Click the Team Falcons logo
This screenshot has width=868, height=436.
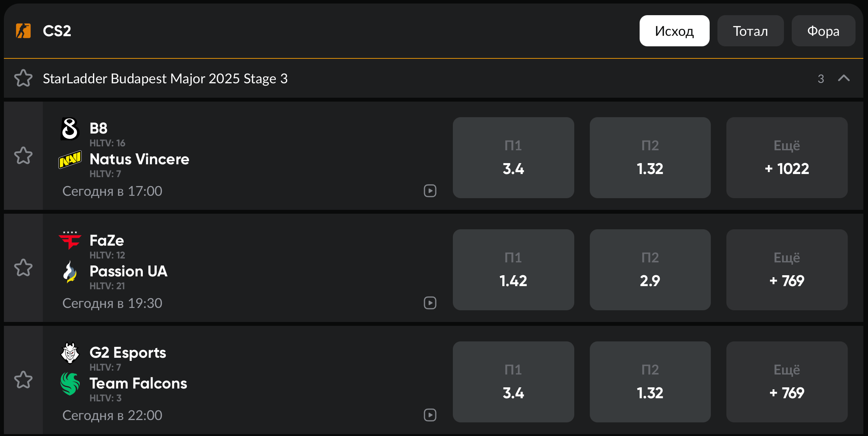70,383
